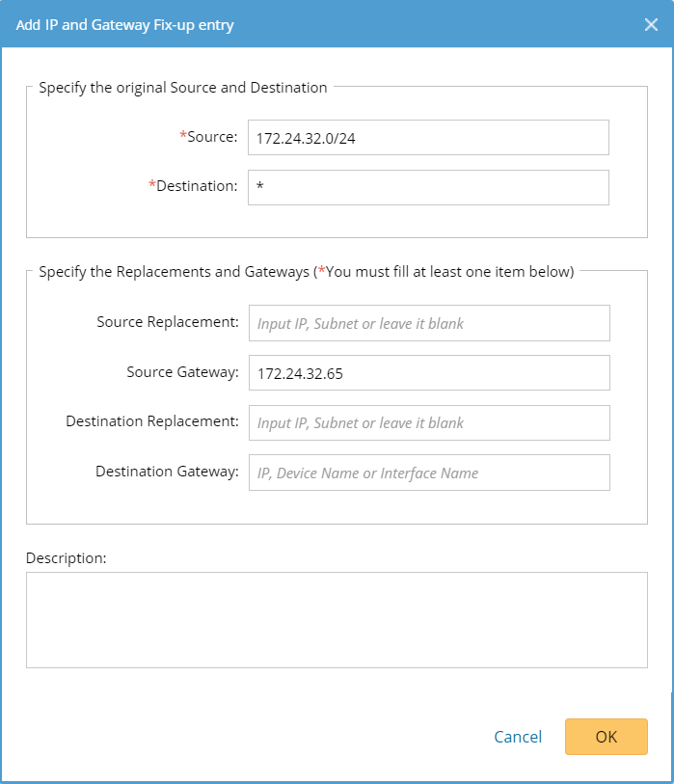Click the Source Replacement input box
This screenshot has height=784, width=674.
428,323
